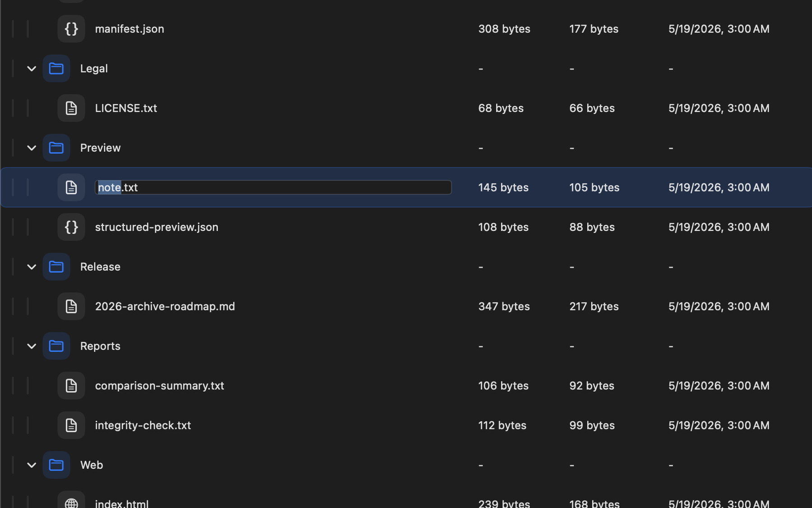Click the 88 bytes compressed size value
The width and height of the screenshot is (812, 508).
592,227
